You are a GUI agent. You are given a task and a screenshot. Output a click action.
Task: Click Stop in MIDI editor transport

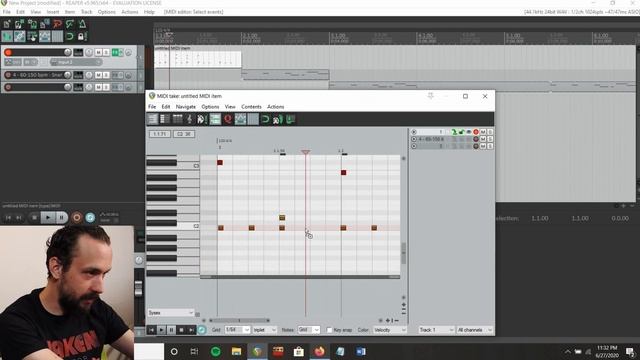pos(181,330)
